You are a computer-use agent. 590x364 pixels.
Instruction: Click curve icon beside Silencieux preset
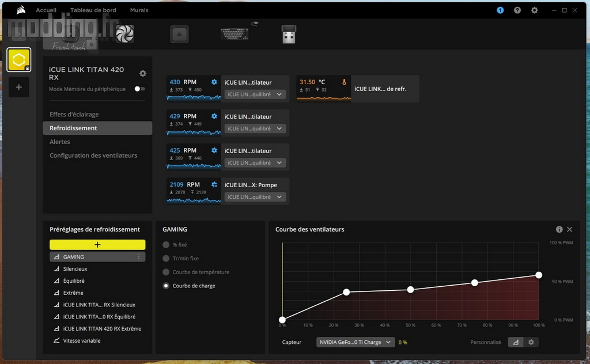click(56, 269)
